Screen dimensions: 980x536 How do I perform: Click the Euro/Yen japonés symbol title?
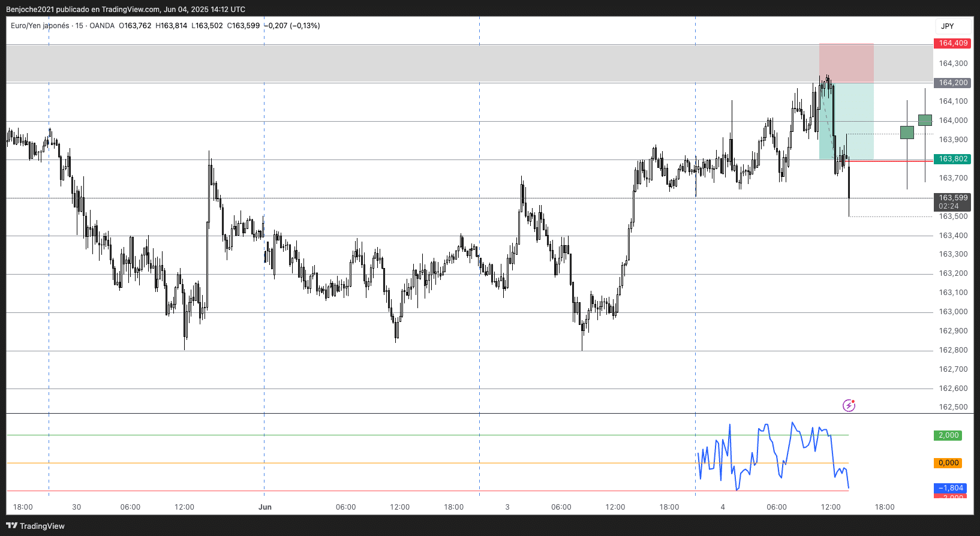[40, 26]
